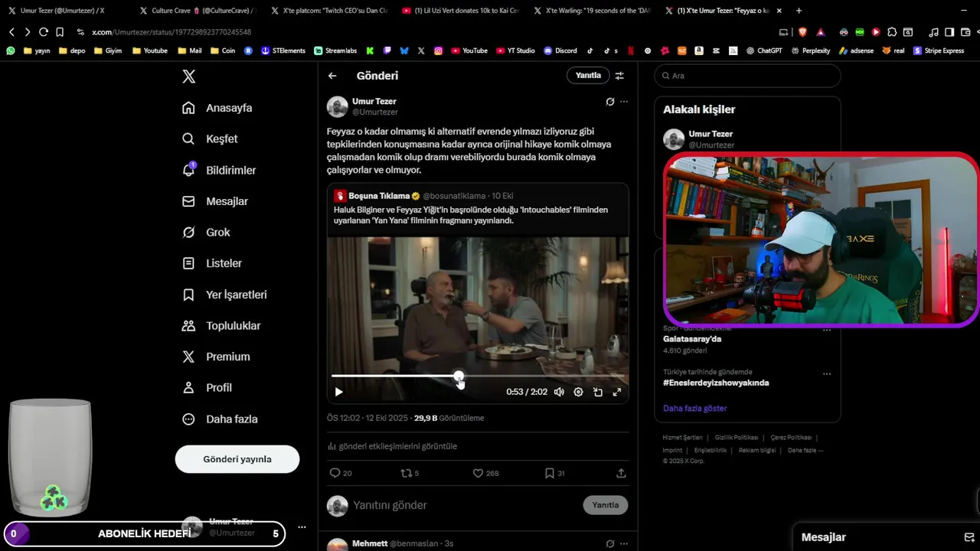Open Mesajlar in the left sidebar

[x=215, y=201]
